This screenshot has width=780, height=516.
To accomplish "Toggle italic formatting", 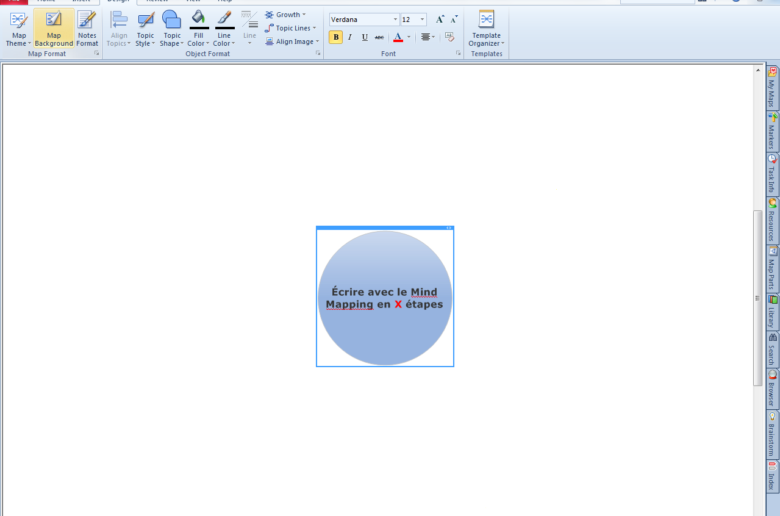I will [x=350, y=37].
